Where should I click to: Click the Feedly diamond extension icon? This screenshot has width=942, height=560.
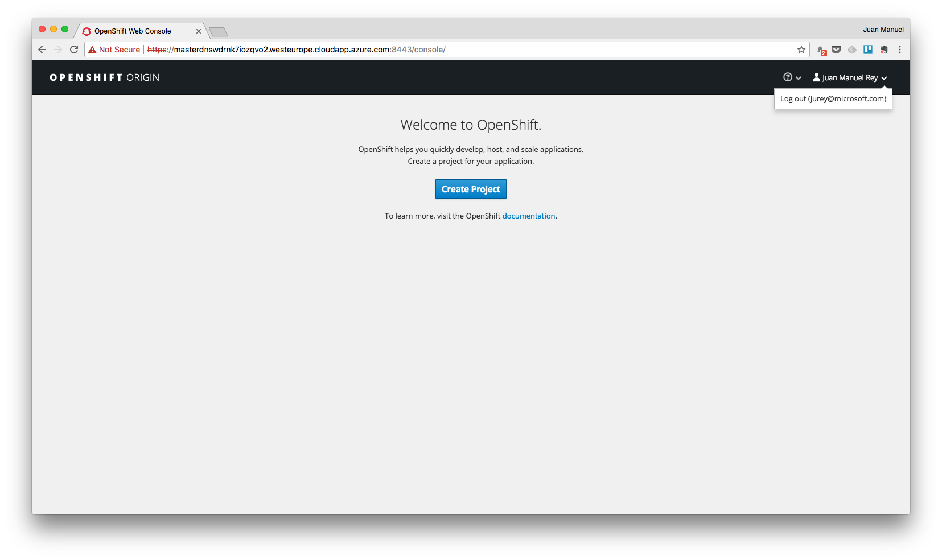(x=852, y=50)
